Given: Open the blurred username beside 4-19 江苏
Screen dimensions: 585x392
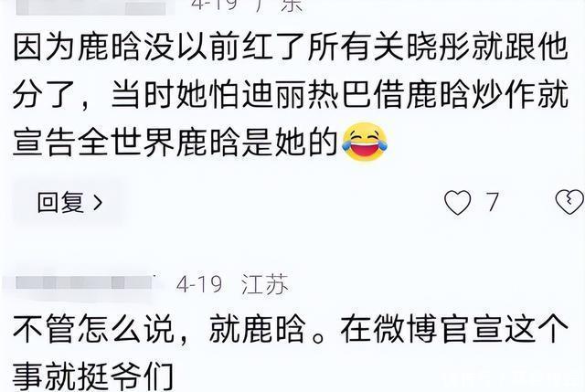Looking at the screenshot, I should click(x=84, y=282).
